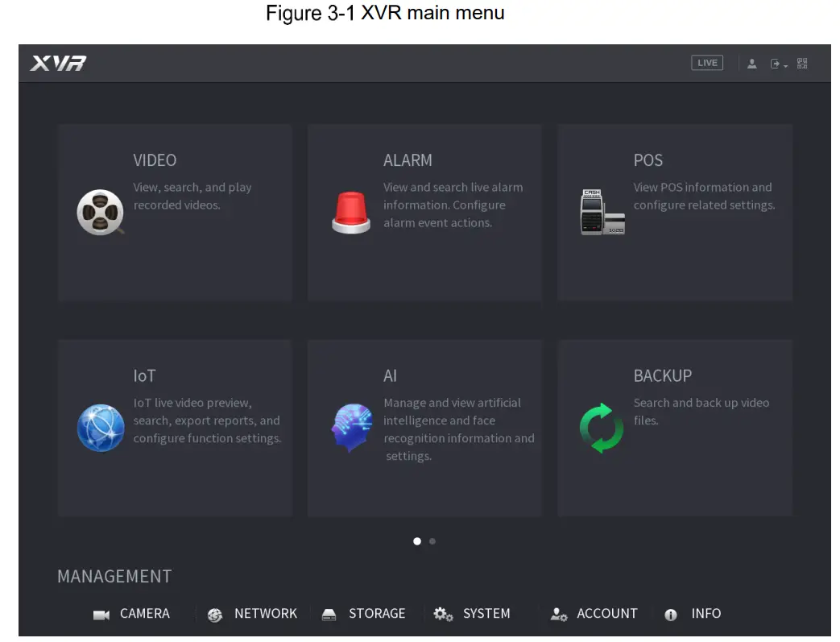Switch to LIVE view
The image size is (840, 642).
[x=706, y=63]
